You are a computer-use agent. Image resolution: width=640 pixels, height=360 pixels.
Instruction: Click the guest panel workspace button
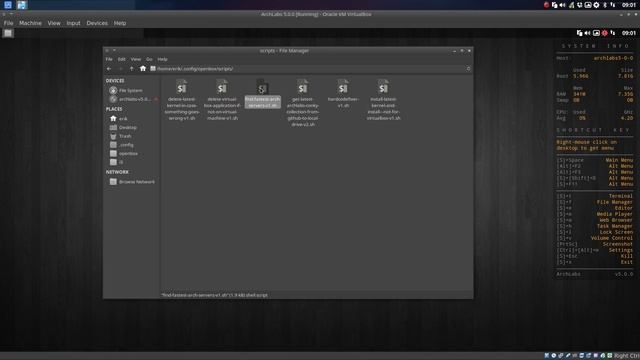(x=8, y=33)
